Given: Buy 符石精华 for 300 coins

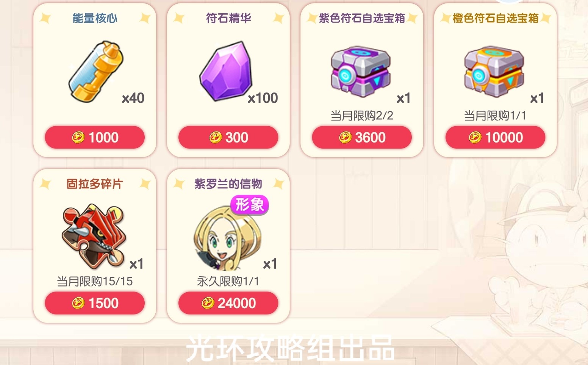Looking at the screenshot, I should tap(228, 137).
